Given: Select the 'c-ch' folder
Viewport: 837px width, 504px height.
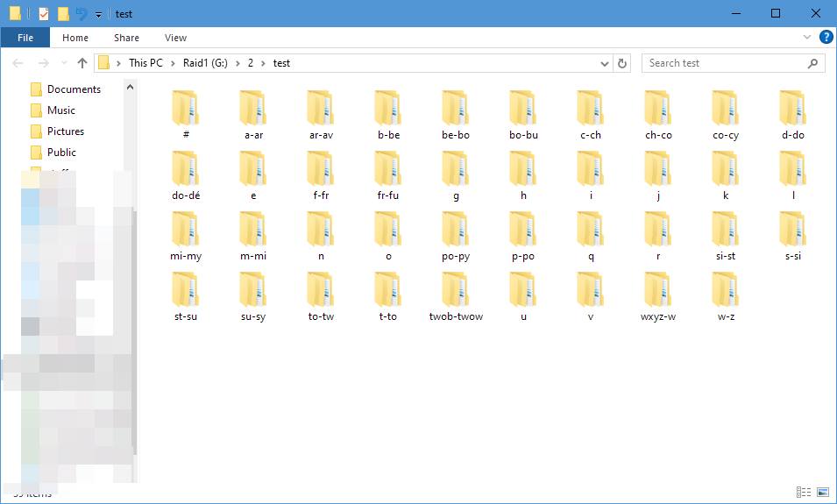Looking at the screenshot, I should coord(591,115).
